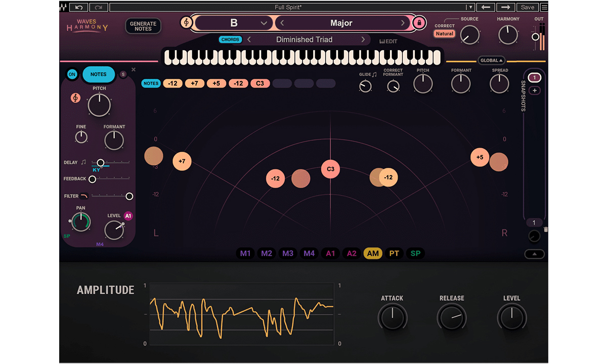
Task: Toggle the glide note sync icon
Action: click(374, 74)
